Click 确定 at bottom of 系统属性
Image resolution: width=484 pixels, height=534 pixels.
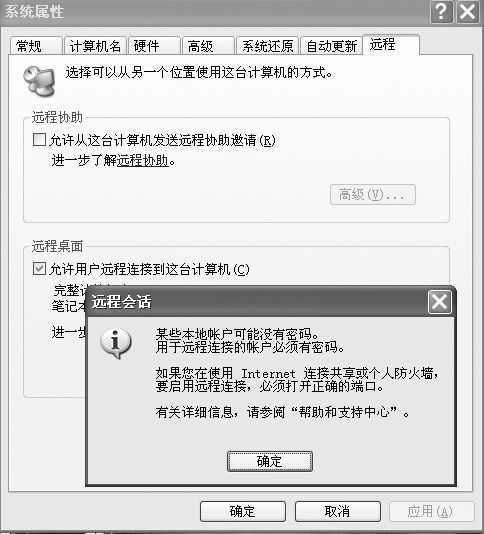(243, 511)
